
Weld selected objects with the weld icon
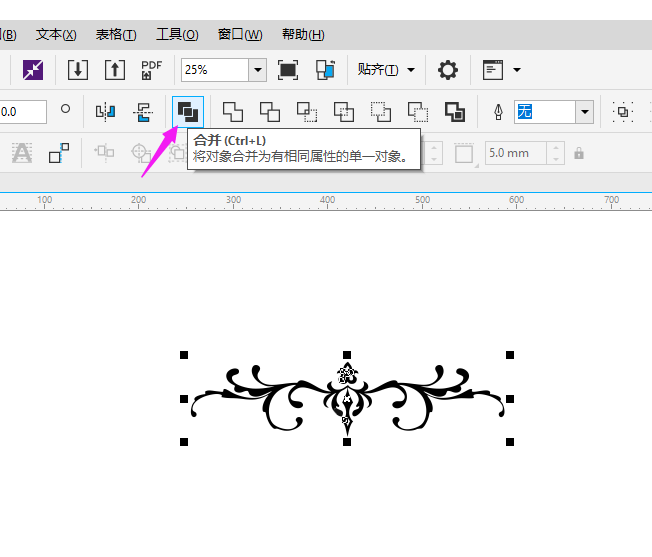[233, 111]
